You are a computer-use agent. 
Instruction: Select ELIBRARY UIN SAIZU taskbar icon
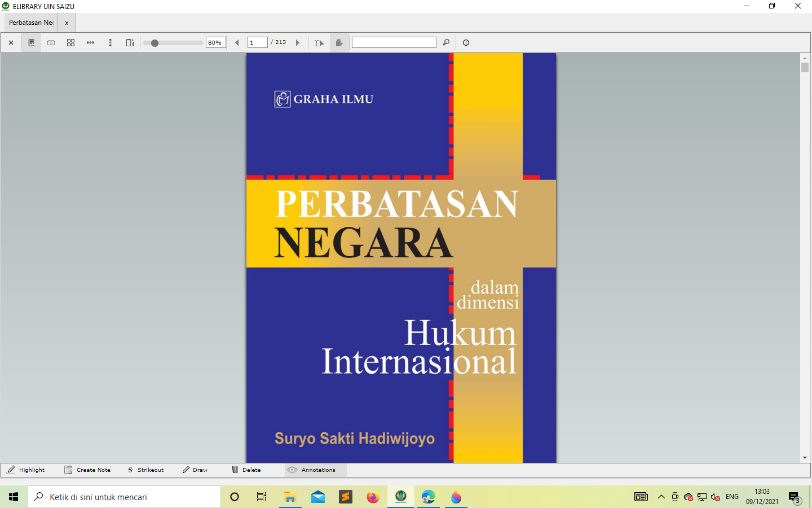[401, 497]
